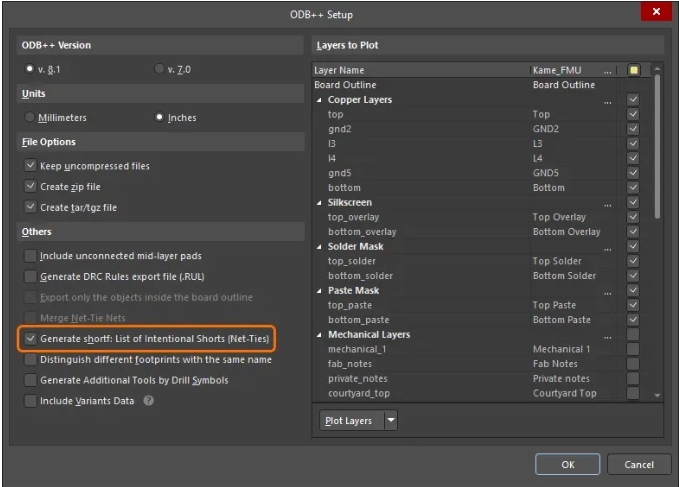Enable Distinguish different footprints with same name
Image resolution: width=679 pixels, height=487 pixels.
click(30, 359)
